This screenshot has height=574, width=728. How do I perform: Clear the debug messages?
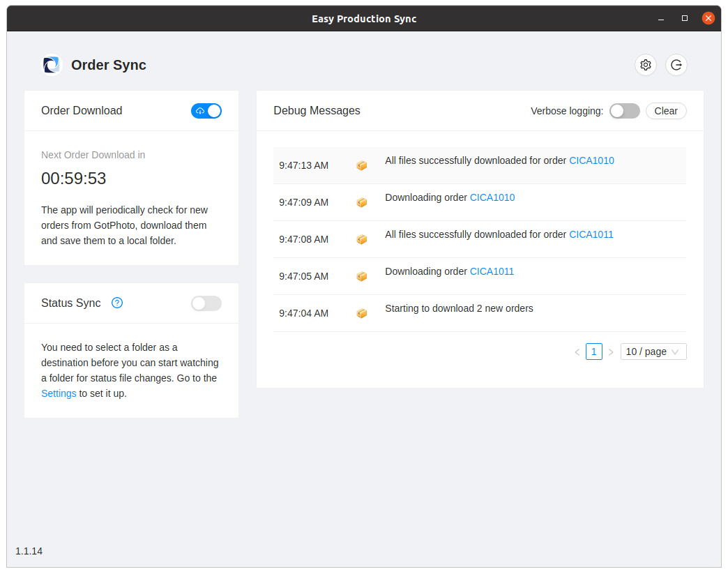[x=666, y=111]
